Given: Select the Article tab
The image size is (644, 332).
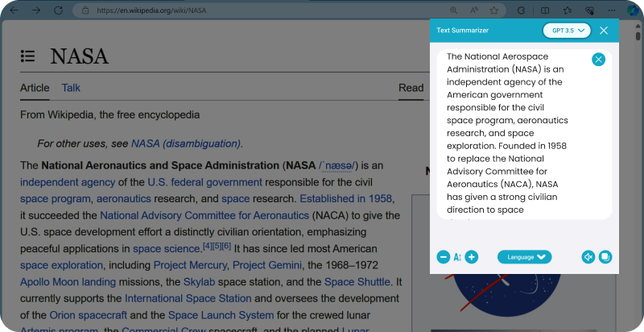Looking at the screenshot, I should pyautogui.click(x=35, y=88).
